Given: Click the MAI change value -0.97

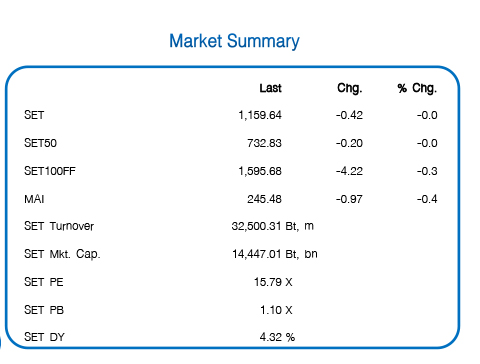Looking at the screenshot, I should coord(349,199).
